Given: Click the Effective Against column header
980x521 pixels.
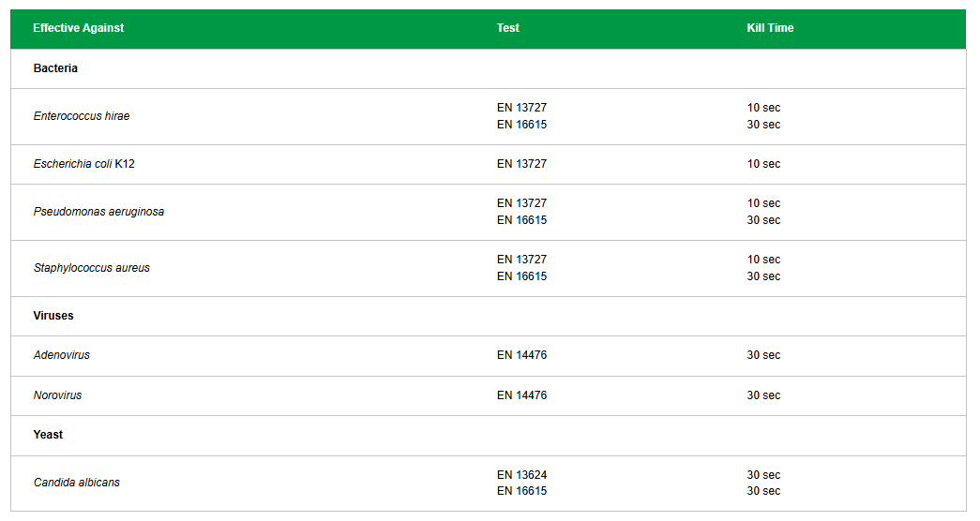Looking at the screenshot, I should (x=79, y=28).
